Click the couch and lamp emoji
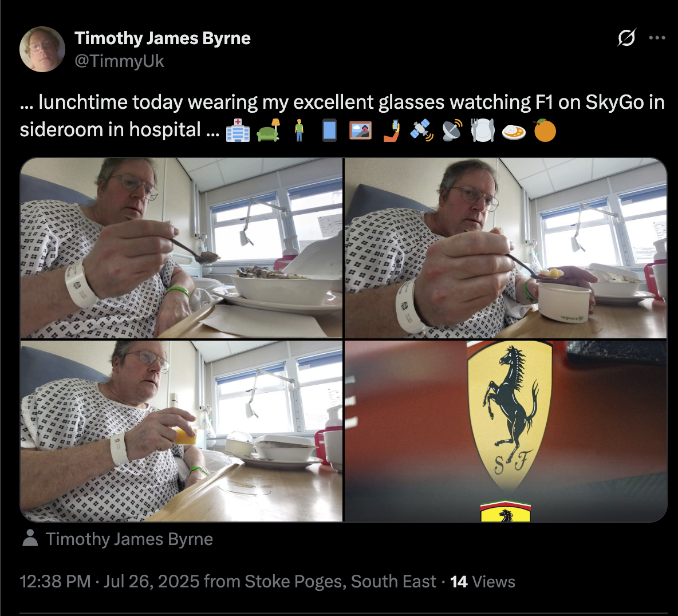This screenshot has height=616, width=678. (x=269, y=131)
